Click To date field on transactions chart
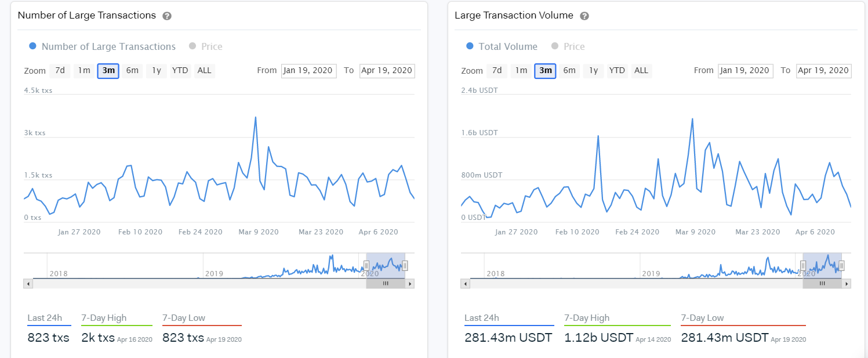This screenshot has width=868, height=358. click(387, 71)
